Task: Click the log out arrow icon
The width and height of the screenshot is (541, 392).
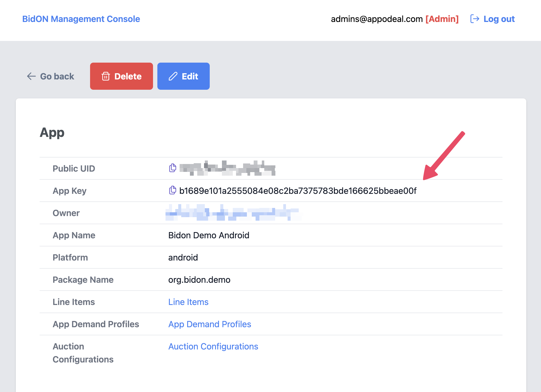Action: [475, 19]
